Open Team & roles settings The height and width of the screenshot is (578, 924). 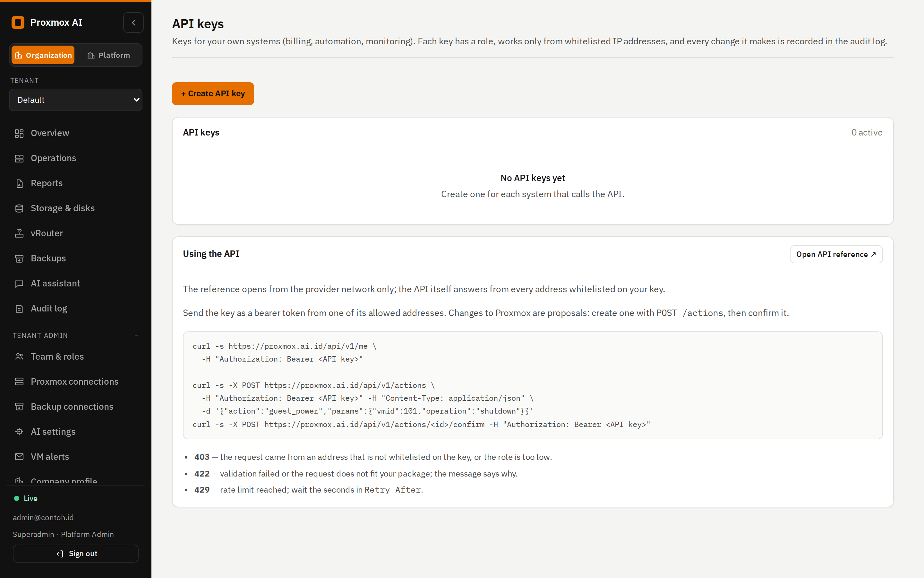(x=76, y=357)
